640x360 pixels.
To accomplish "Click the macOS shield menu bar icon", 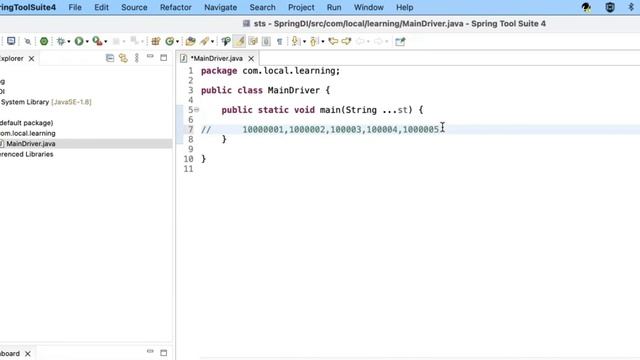I will 610,7.
